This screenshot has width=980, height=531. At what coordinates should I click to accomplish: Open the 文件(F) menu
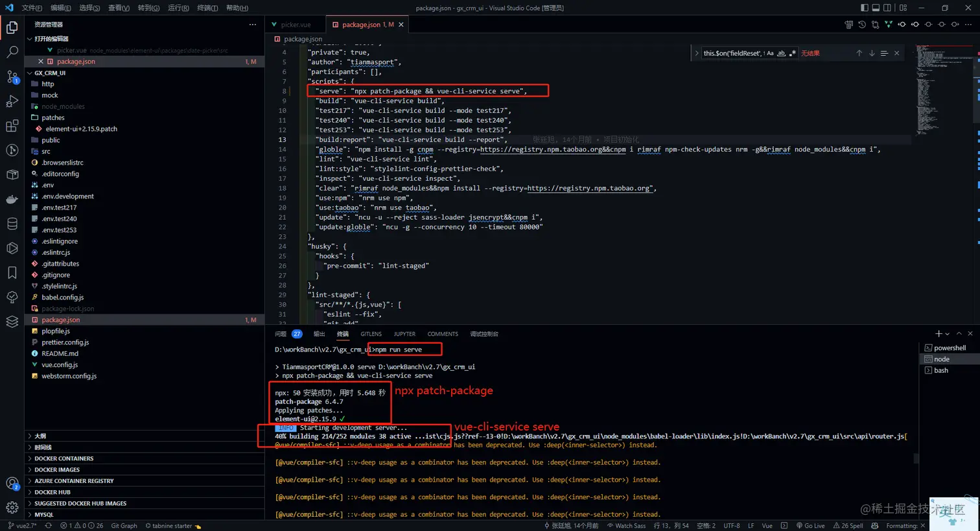pyautogui.click(x=32, y=8)
